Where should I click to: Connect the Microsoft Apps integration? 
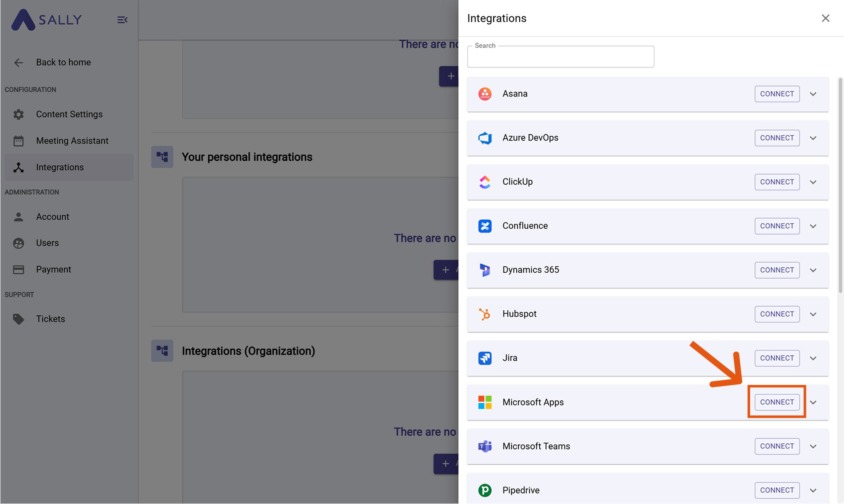coord(777,402)
